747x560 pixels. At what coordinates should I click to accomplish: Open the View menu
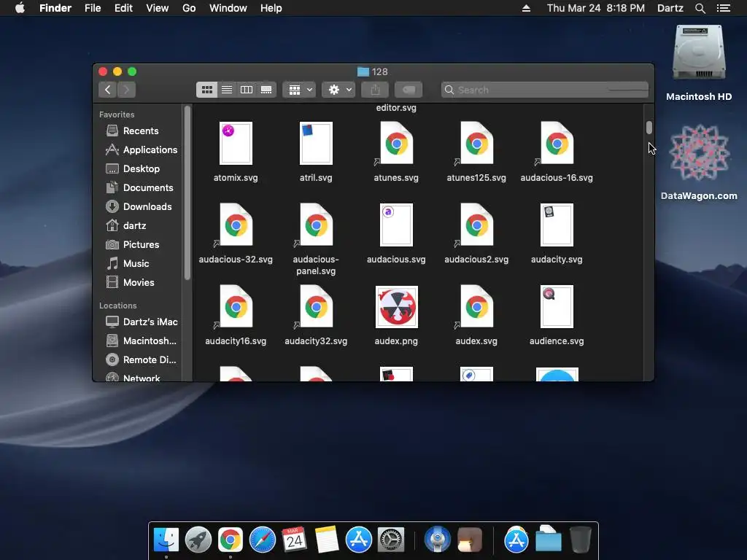pyautogui.click(x=158, y=8)
